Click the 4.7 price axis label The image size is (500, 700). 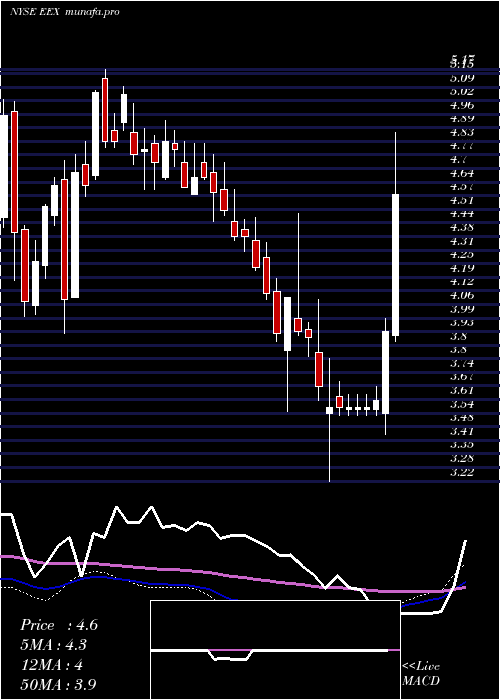(459, 160)
